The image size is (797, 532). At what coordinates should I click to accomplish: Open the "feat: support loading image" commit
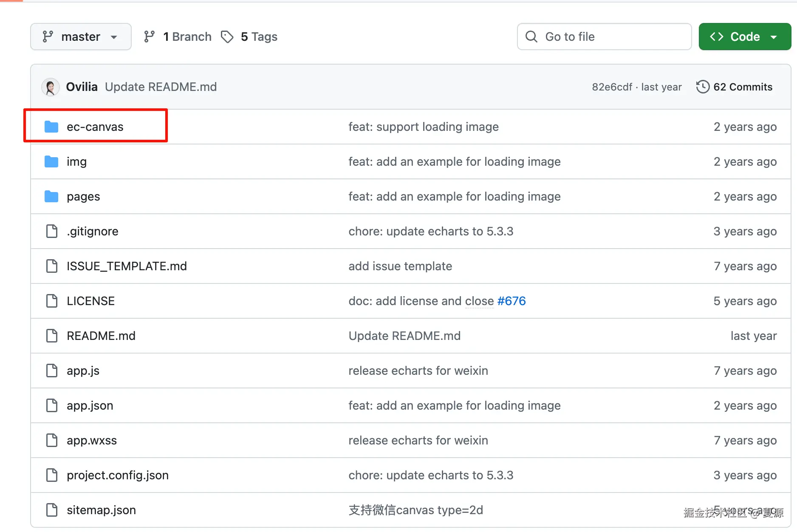pos(424,127)
